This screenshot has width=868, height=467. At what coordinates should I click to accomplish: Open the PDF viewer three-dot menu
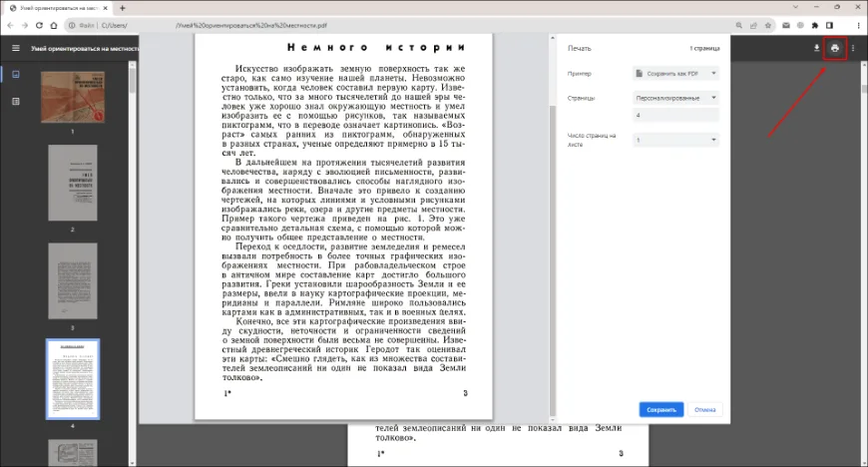[x=853, y=48]
